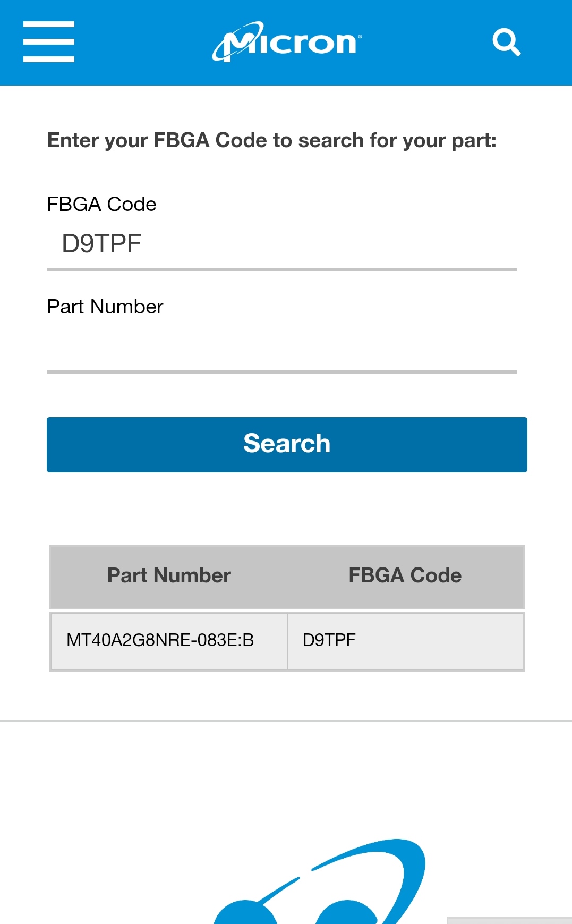This screenshot has width=572, height=924.
Task: Go home via the Micron header logo
Action: pyautogui.click(x=287, y=42)
